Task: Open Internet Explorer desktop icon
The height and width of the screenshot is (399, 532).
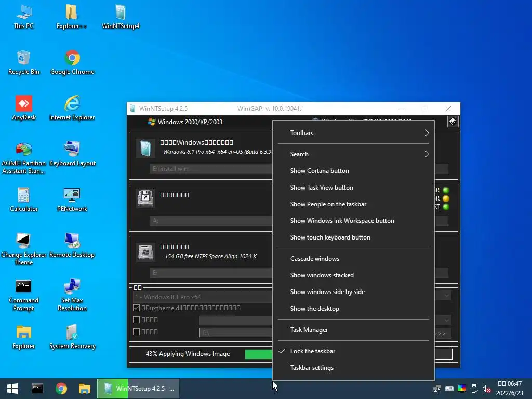Action: point(72,108)
